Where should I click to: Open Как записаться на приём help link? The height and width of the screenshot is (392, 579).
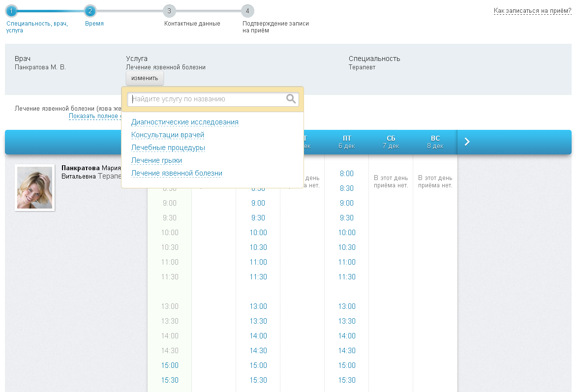532,11
